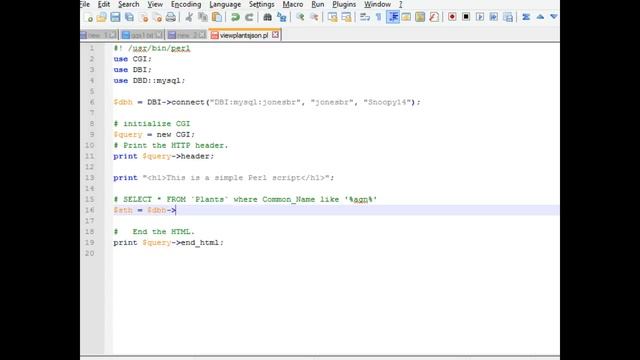Open the Settings menu
Image resolution: width=640 pixels, height=360 pixels.
coord(262,4)
